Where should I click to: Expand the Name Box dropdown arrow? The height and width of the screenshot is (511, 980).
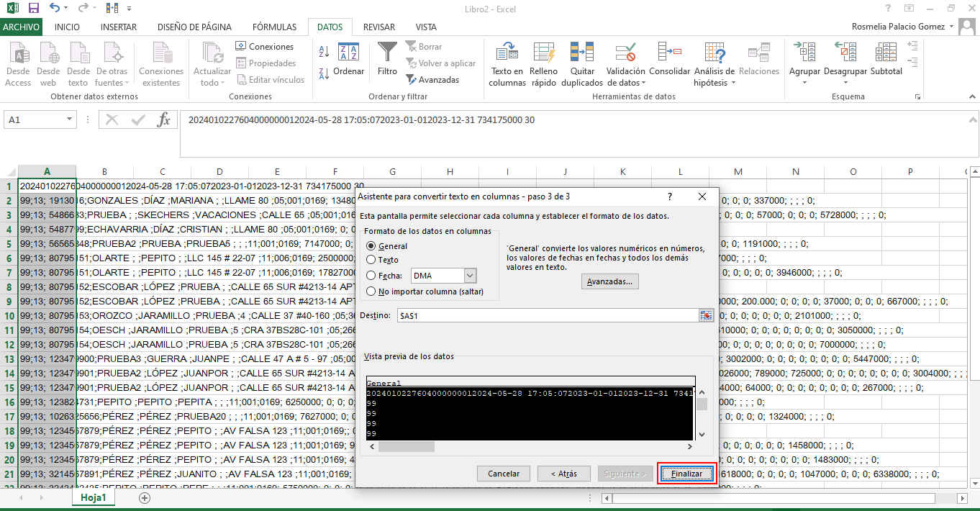point(70,120)
